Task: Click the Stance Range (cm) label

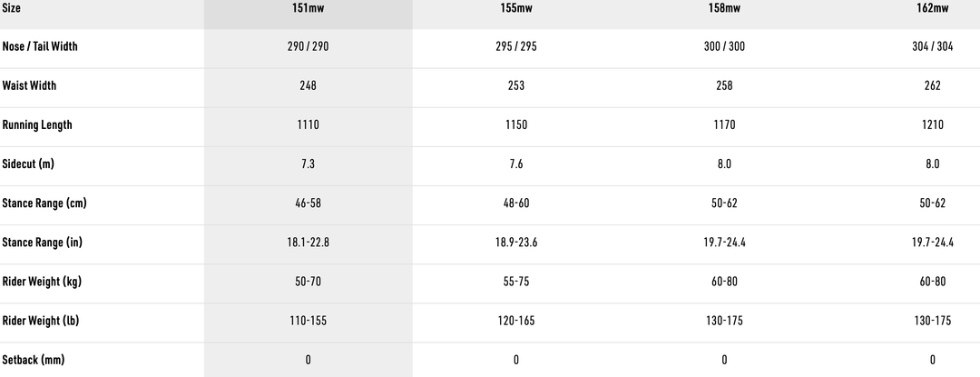Action: pyautogui.click(x=44, y=203)
